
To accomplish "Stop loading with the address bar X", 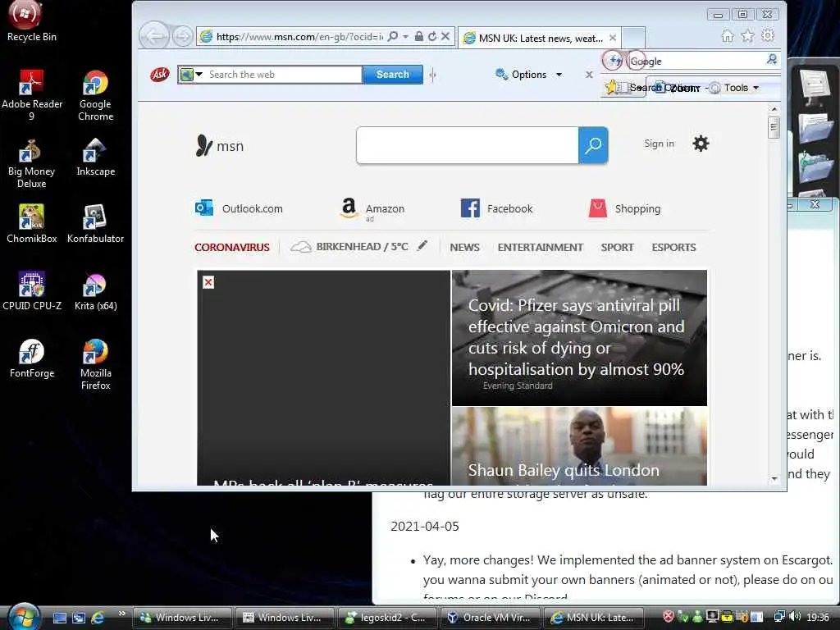I will pos(445,36).
